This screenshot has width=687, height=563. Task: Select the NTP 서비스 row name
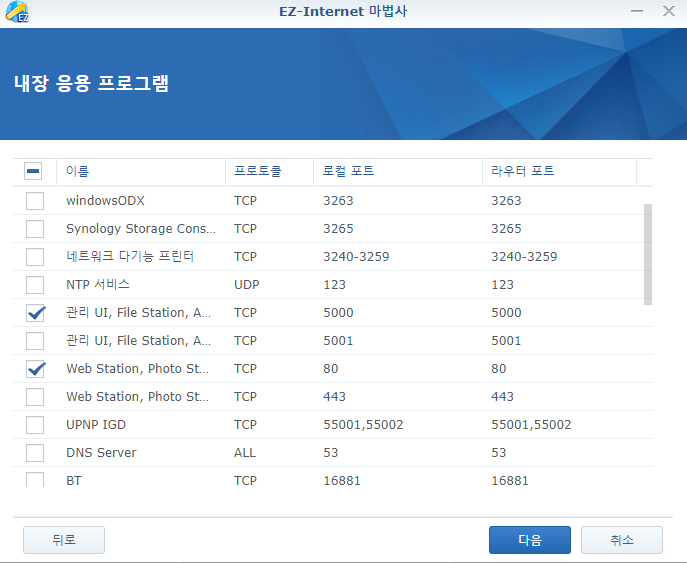click(98, 285)
